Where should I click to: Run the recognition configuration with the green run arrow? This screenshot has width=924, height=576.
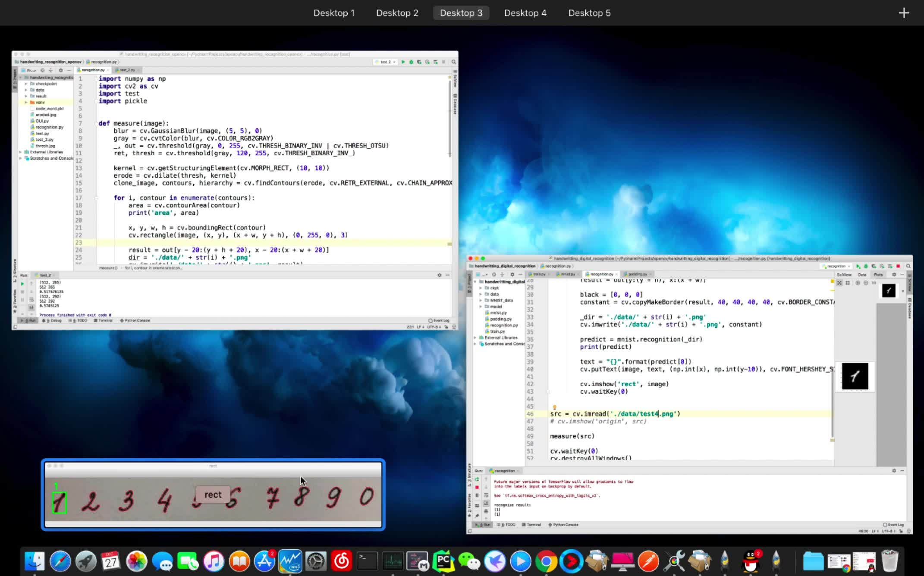click(x=858, y=266)
